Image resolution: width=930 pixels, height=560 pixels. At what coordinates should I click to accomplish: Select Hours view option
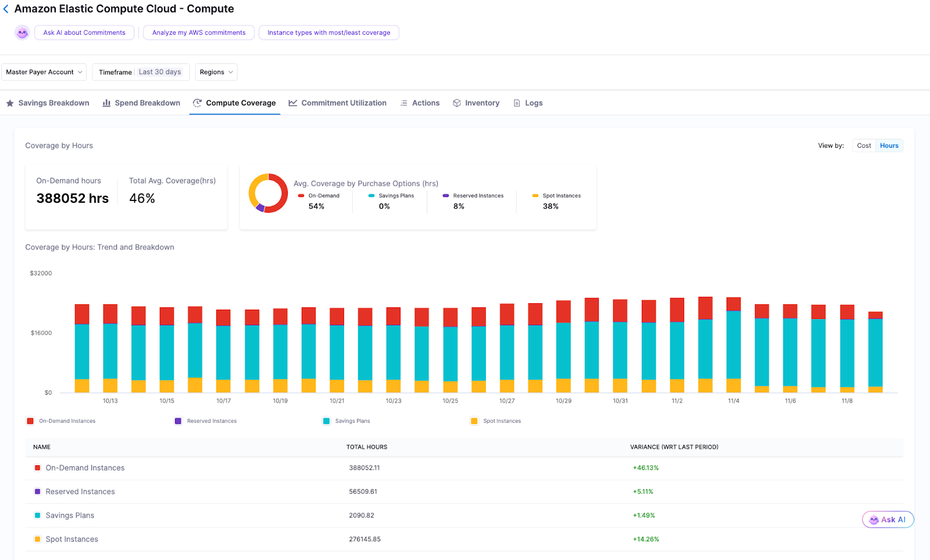pyautogui.click(x=889, y=146)
